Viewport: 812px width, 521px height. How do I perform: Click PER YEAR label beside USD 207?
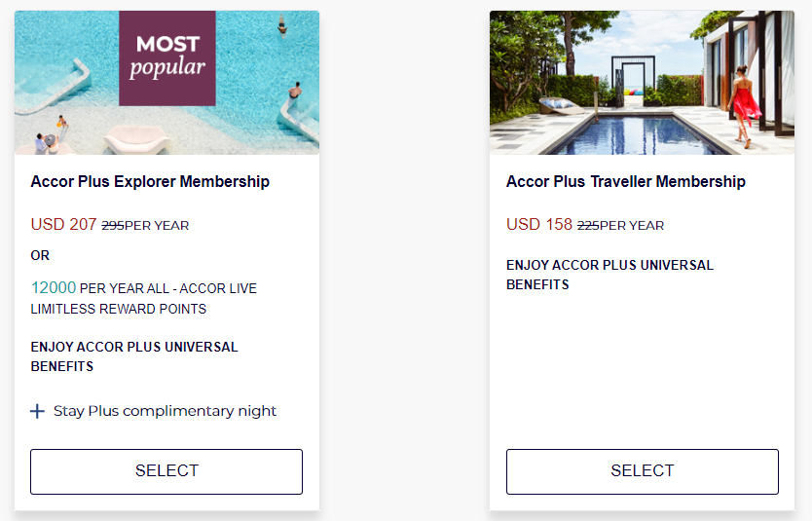157,226
